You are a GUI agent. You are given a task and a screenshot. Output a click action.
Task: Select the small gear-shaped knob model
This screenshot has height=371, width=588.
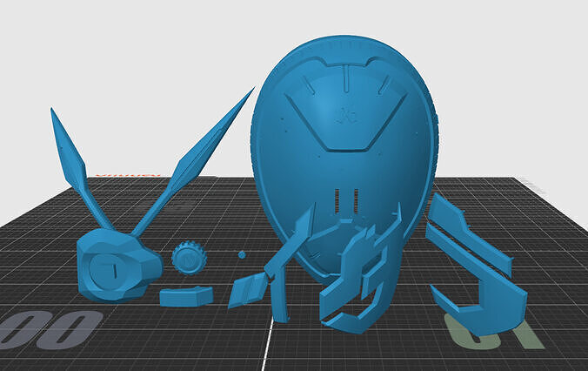tap(189, 258)
